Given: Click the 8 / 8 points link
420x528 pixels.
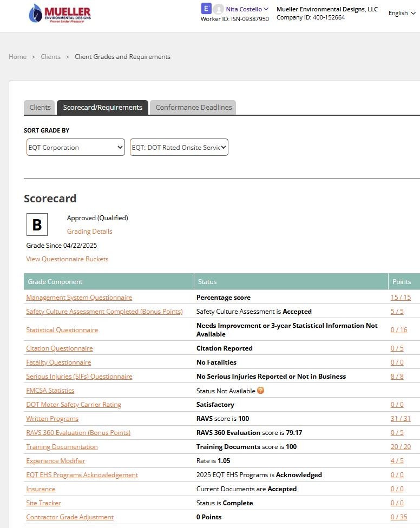Looking at the screenshot, I should [397, 377].
